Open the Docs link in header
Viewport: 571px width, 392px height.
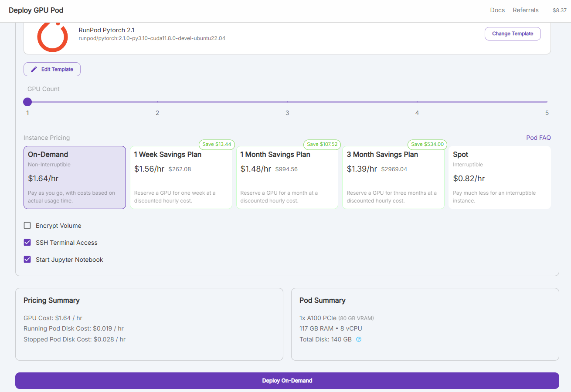497,10
